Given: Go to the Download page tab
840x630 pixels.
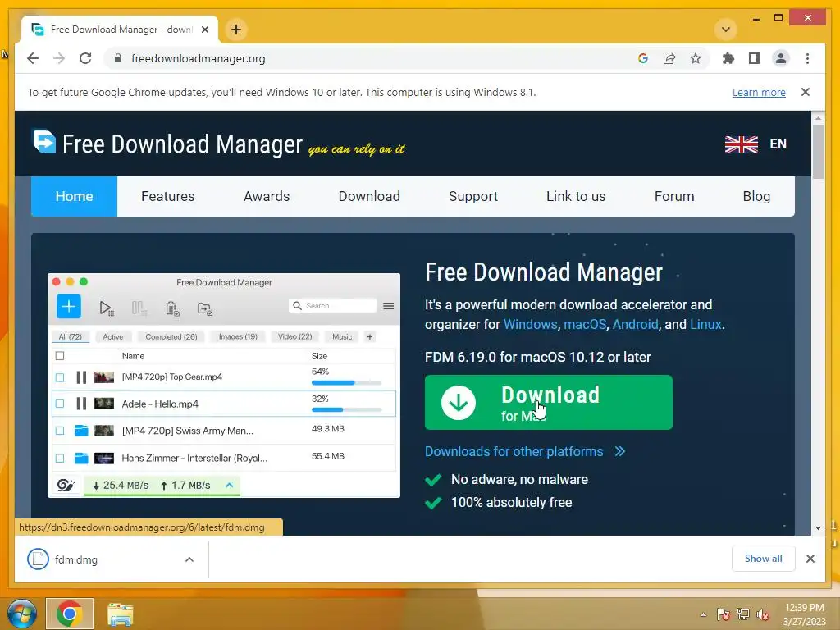Looking at the screenshot, I should [369, 197].
